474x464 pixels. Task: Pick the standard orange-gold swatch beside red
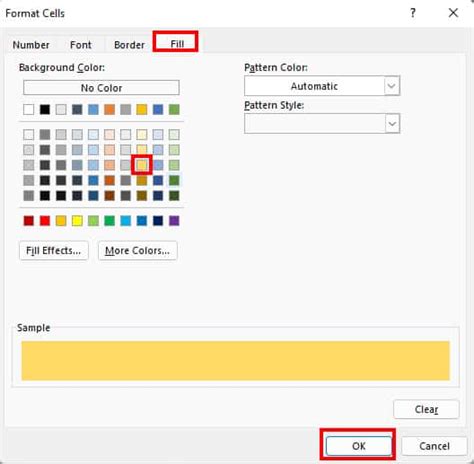(61, 220)
